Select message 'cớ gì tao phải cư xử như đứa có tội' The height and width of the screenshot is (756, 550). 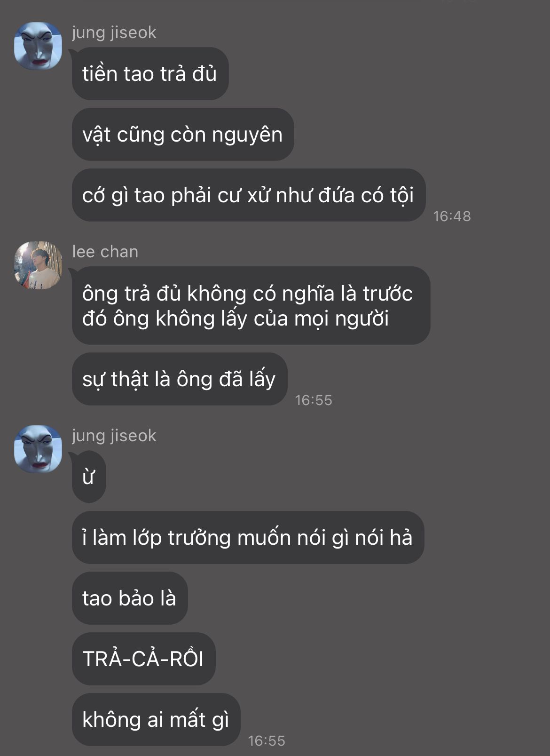coord(248,195)
